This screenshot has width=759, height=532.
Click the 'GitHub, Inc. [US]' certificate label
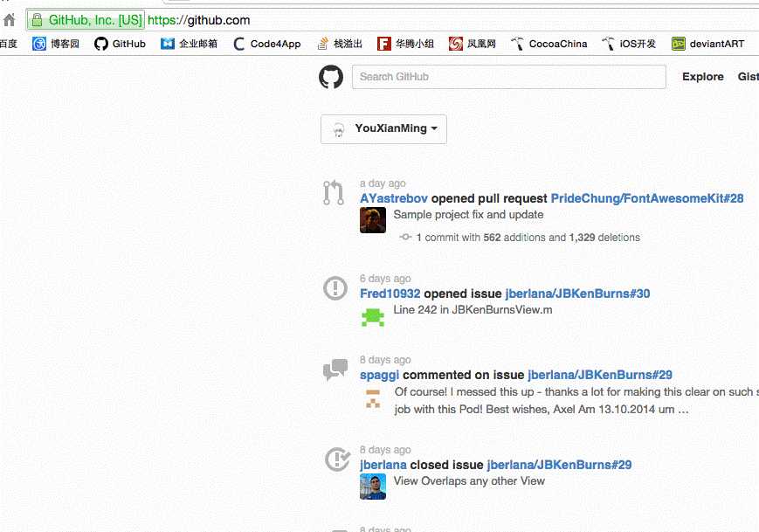click(x=96, y=20)
